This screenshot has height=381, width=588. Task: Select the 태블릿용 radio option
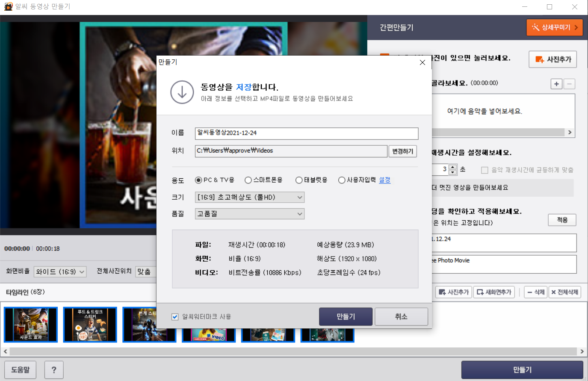click(x=311, y=180)
